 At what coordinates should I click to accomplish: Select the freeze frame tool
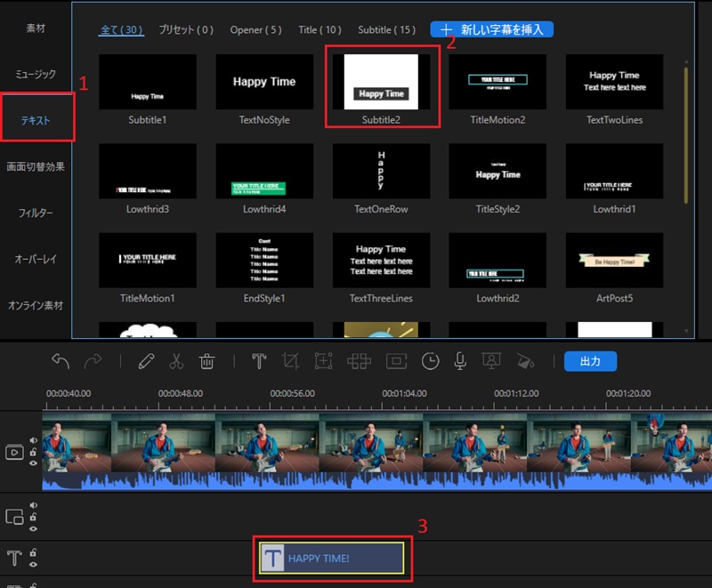(x=396, y=361)
